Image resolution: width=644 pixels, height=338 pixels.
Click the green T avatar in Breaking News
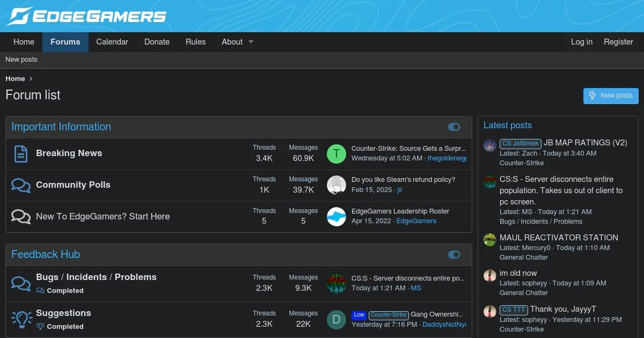pyautogui.click(x=336, y=154)
